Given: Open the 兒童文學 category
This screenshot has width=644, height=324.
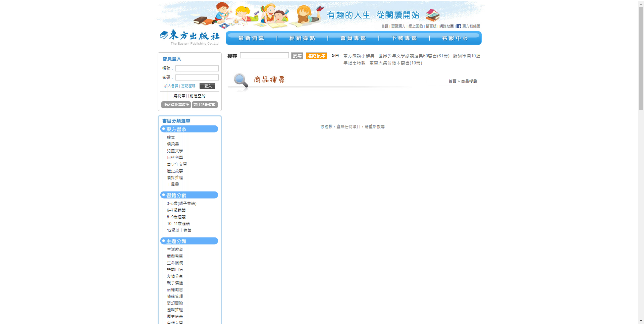Looking at the screenshot, I should (175, 151).
